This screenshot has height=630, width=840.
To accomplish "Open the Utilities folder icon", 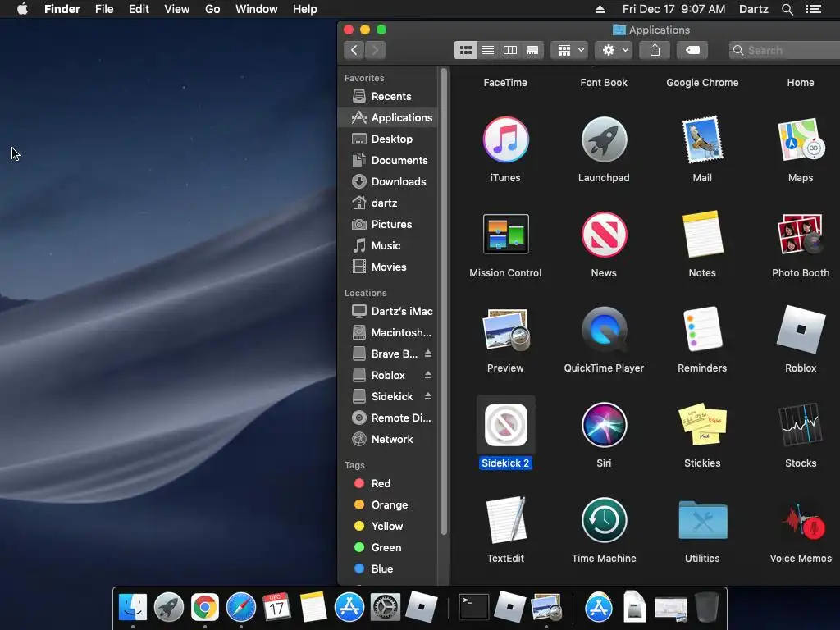I will [x=702, y=519].
